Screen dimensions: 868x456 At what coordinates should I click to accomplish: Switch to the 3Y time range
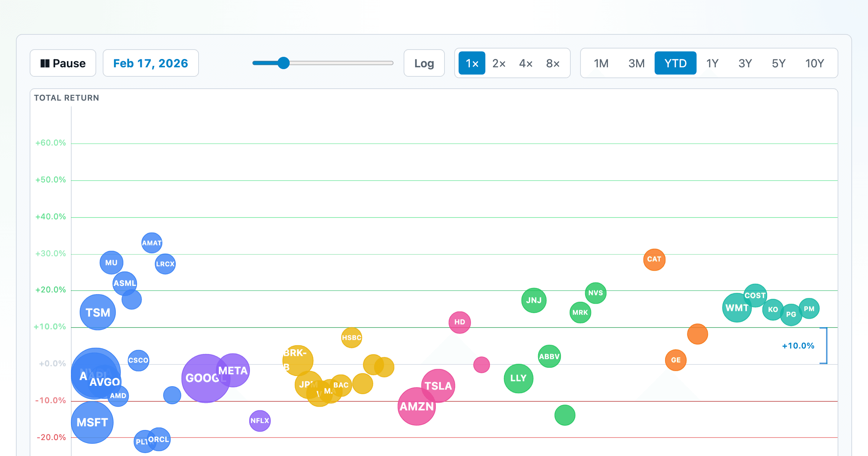click(x=745, y=63)
